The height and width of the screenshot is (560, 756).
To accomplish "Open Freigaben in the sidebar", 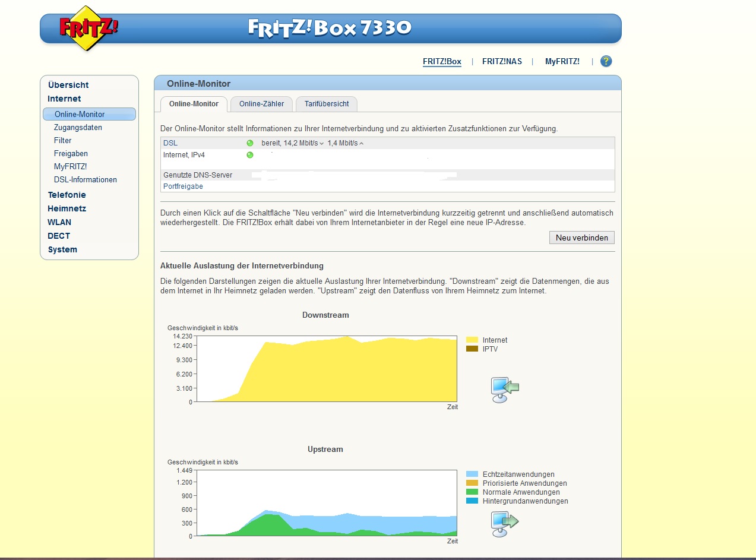I will pos(71,153).
